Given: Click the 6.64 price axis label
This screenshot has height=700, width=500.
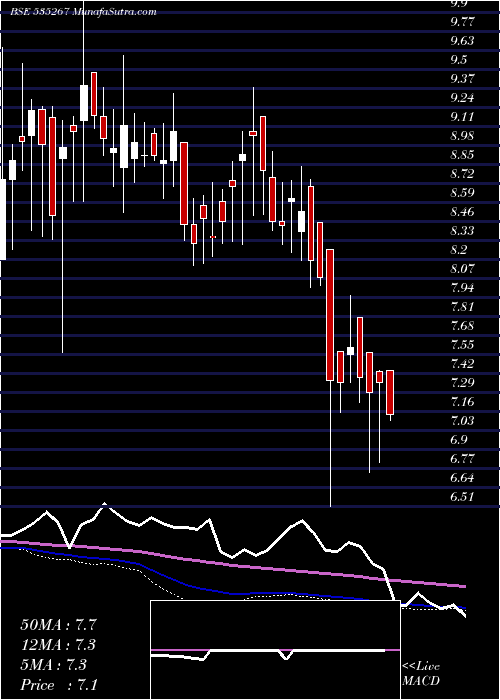Looking at the screenshot, I should (x=462, y=478).
